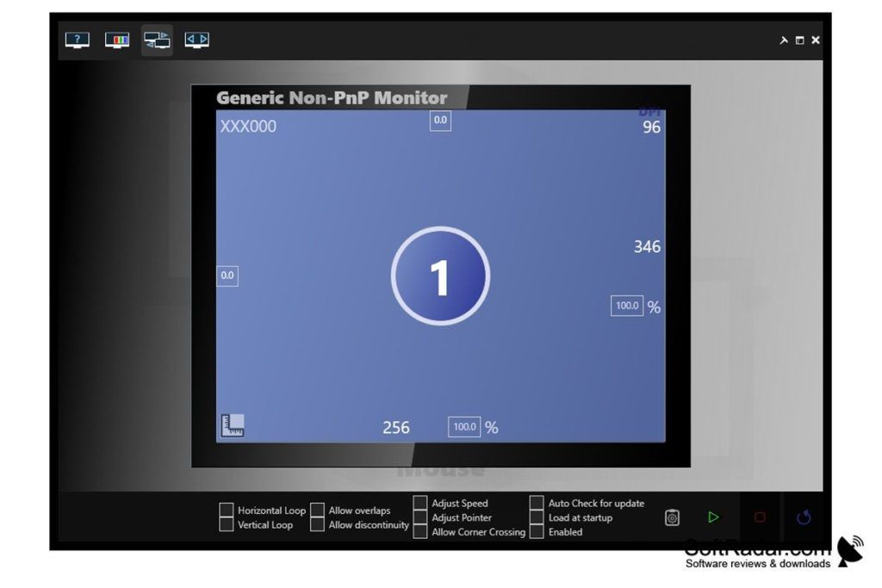
Task: Select the multi-monitor layout view icon
Action: [157, 40]
